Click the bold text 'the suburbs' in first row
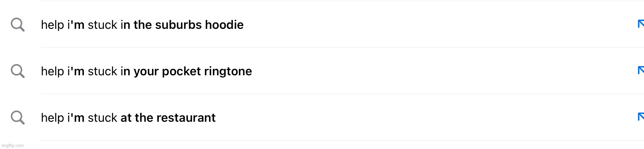This screenshot has width=644, height=149. click(168, 25)
